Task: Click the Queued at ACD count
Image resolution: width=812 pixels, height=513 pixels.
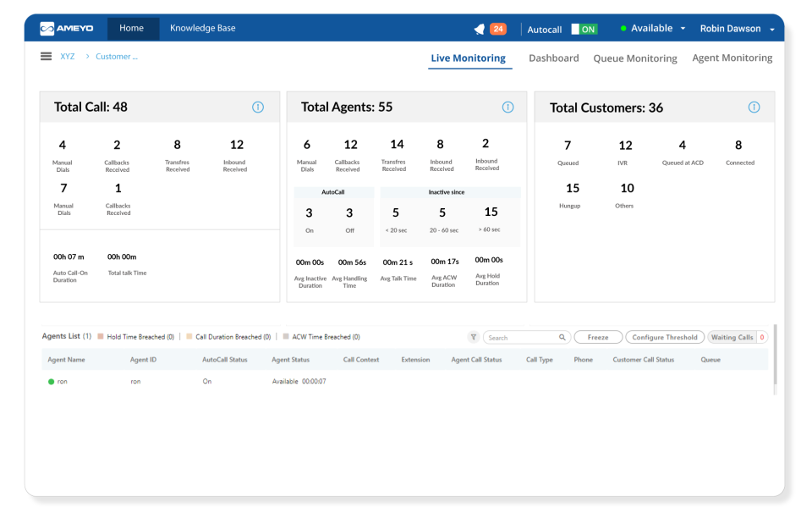Action: (682, 145)
